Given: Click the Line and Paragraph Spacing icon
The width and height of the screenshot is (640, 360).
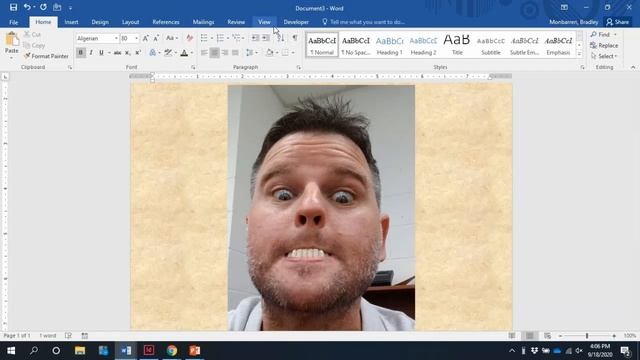Looking at the screenshot, I should click(x=249, y=53).
